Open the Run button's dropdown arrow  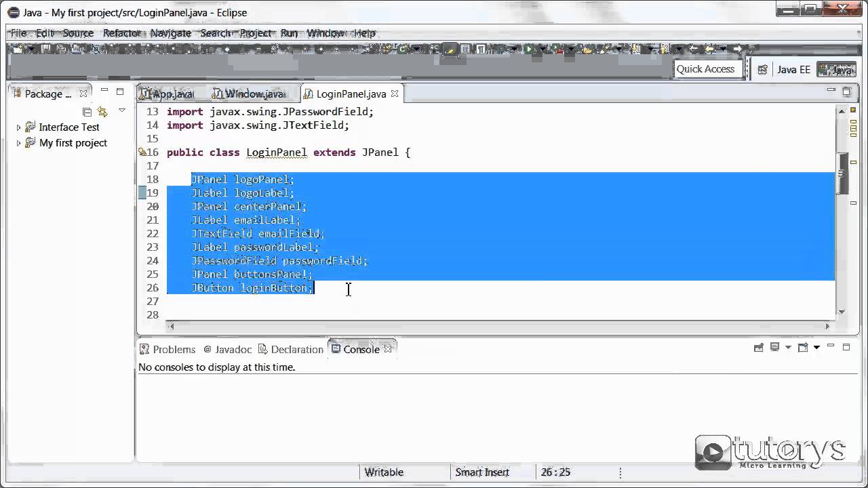click(542, 49)
